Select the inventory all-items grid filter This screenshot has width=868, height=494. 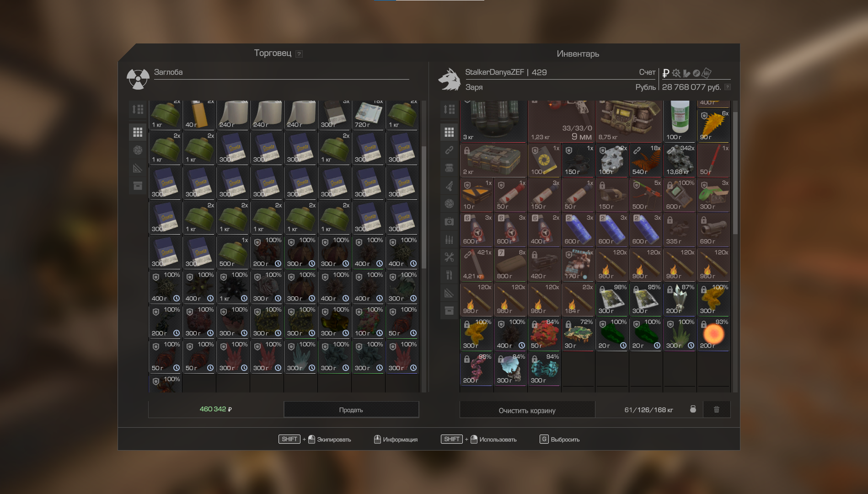(450, 132)
